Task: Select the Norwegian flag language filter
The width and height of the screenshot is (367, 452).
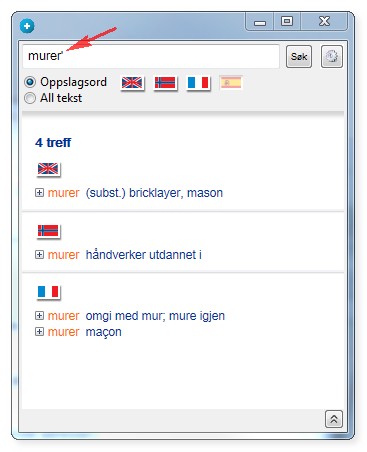Action: click(x=165, y=83)
